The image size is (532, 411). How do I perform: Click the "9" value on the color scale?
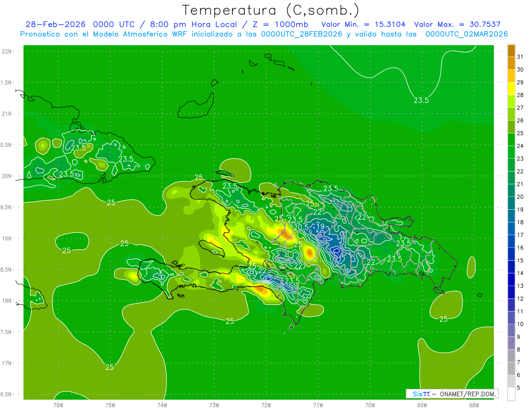[x=519, y=337]
